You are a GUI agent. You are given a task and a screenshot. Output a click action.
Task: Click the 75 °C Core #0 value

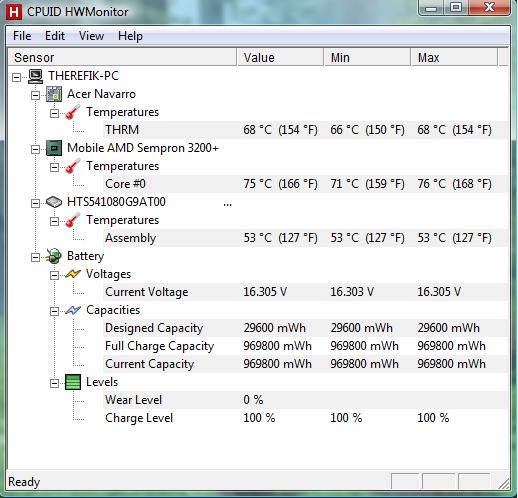click(280, 184)
